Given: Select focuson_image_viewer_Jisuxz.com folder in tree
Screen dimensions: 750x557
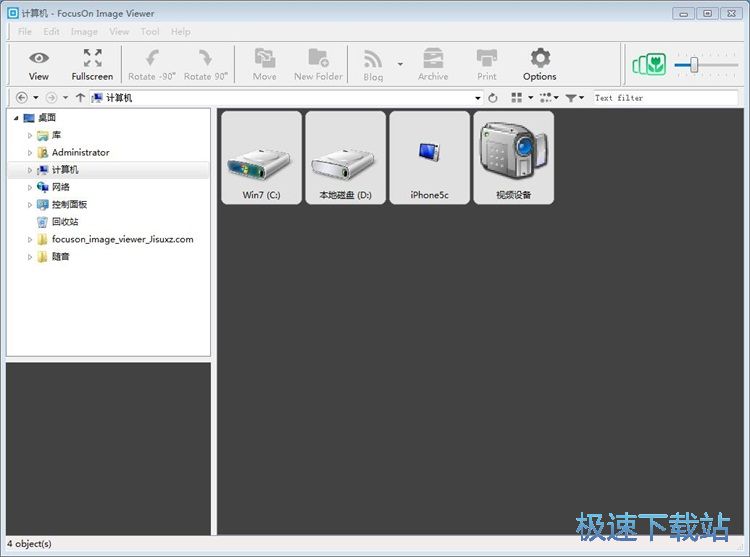Looking at the screenshot, I should pos(122,240).
